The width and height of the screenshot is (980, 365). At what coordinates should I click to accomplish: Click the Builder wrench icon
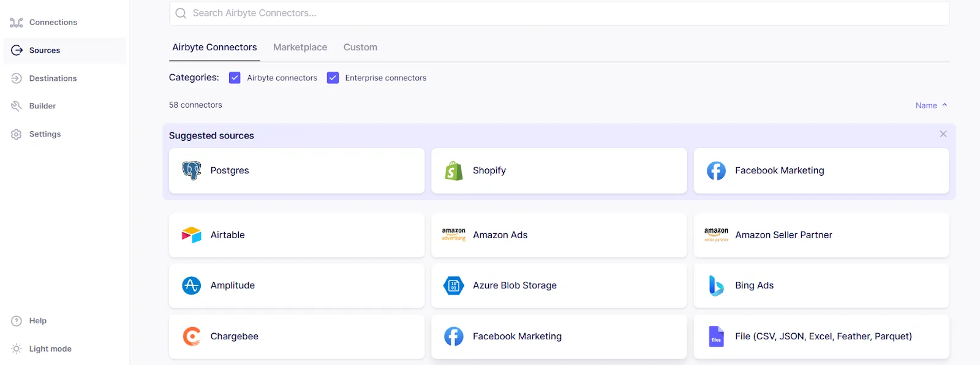[x=17, y=106]
